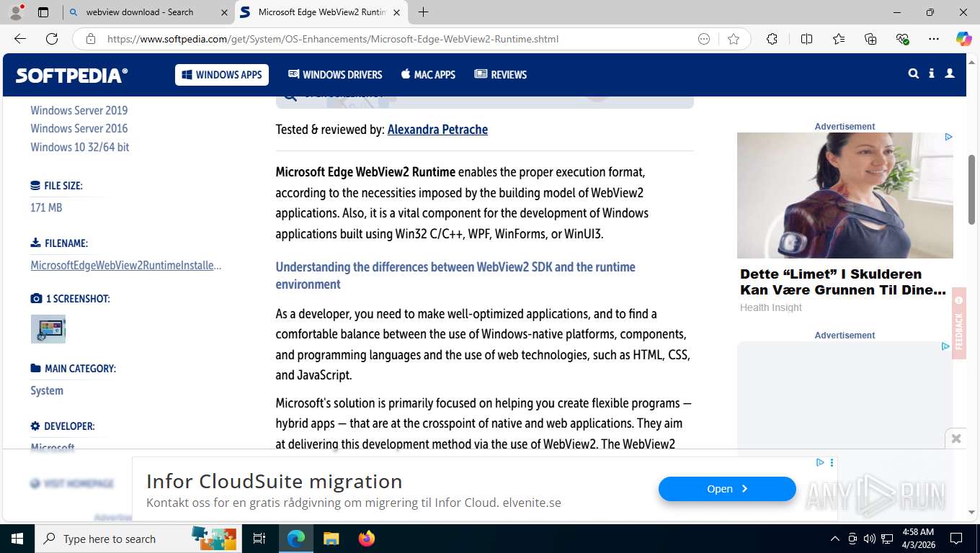This screenshot has width=980, height=553.
Task: Switch to Microsoft Edge WebView2 Runtime tab
Action: tap(322, 12)
